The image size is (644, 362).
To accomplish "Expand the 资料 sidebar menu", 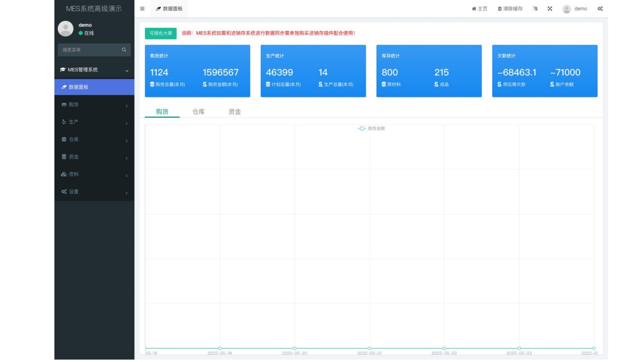I will [94, 174].
